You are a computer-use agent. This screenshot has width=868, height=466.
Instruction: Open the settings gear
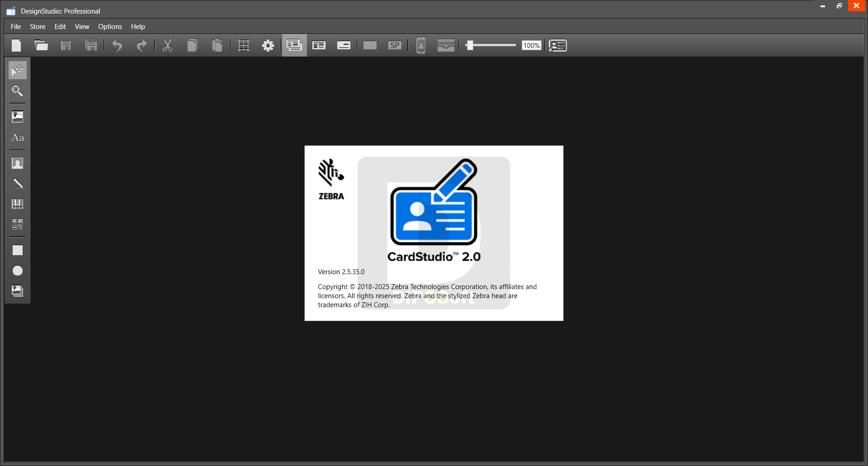pyautogui.click(x=268, y=45)
